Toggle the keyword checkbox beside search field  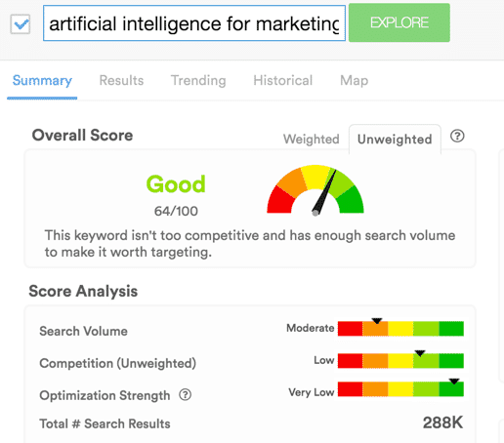tap(21, 24)
